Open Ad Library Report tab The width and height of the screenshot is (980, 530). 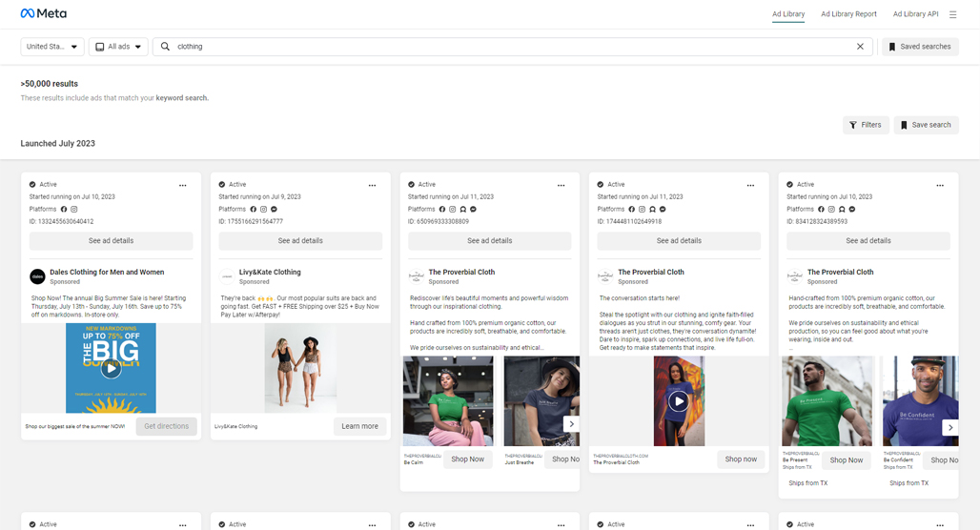tap(848, 13)
